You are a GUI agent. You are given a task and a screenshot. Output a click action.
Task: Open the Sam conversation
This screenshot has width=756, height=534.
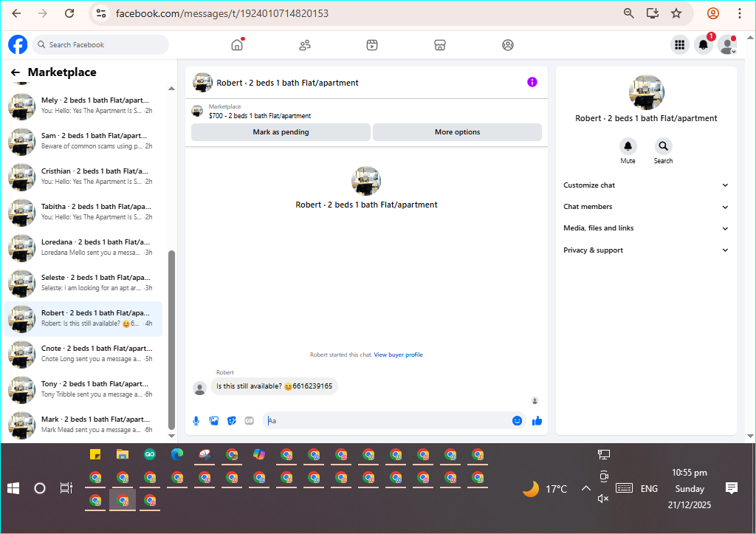point(83,141)
